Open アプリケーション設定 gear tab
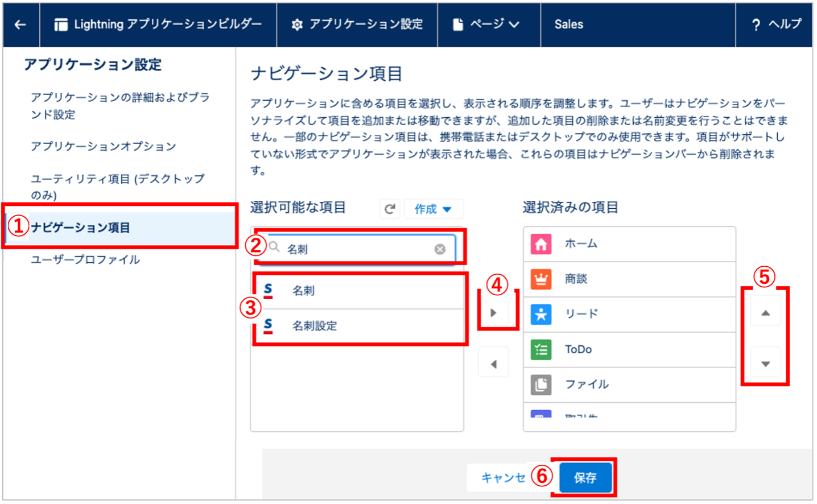This screenshot has height=504, width=817. [357, 24]
